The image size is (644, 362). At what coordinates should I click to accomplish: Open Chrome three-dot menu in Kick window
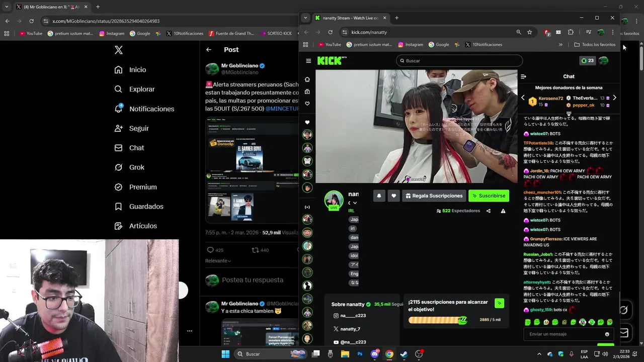pos(613,32)
